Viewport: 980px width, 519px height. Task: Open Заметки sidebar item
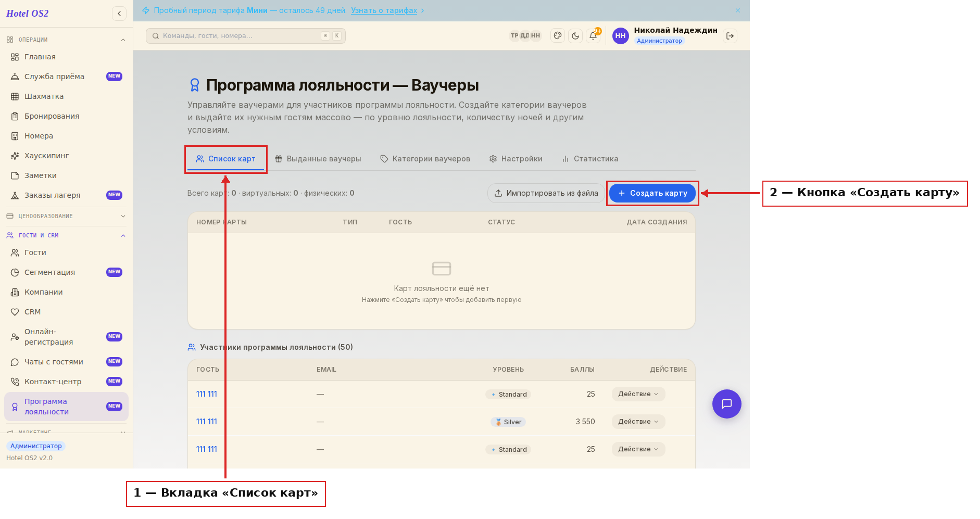tap(66, 175)
